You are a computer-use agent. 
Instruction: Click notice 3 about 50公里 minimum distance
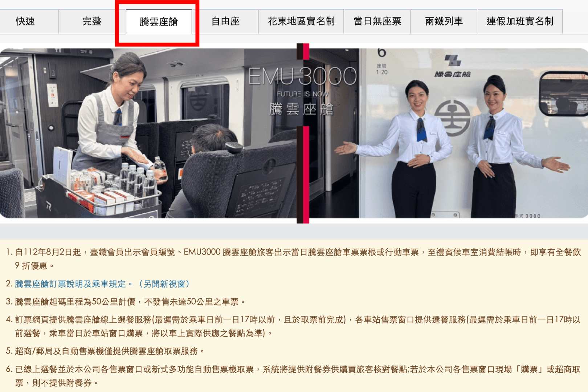(x=130, y=302)
